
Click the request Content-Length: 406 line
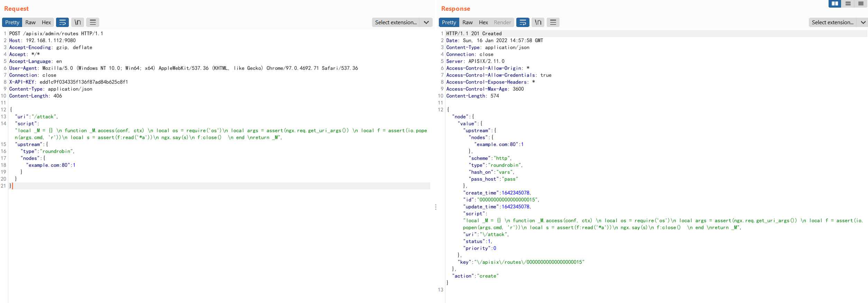tap(36, 96)
